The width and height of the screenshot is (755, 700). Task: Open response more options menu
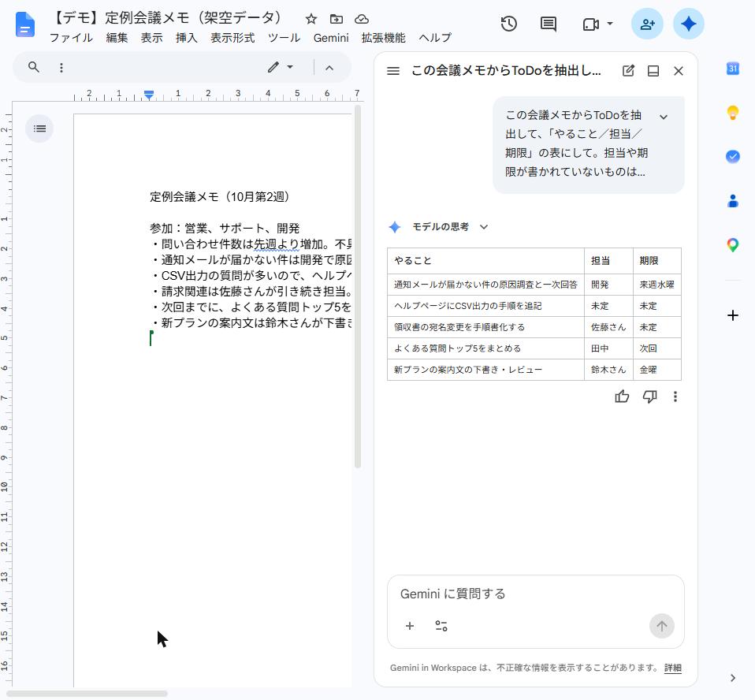pyautogui.click(x=675, y=397)
